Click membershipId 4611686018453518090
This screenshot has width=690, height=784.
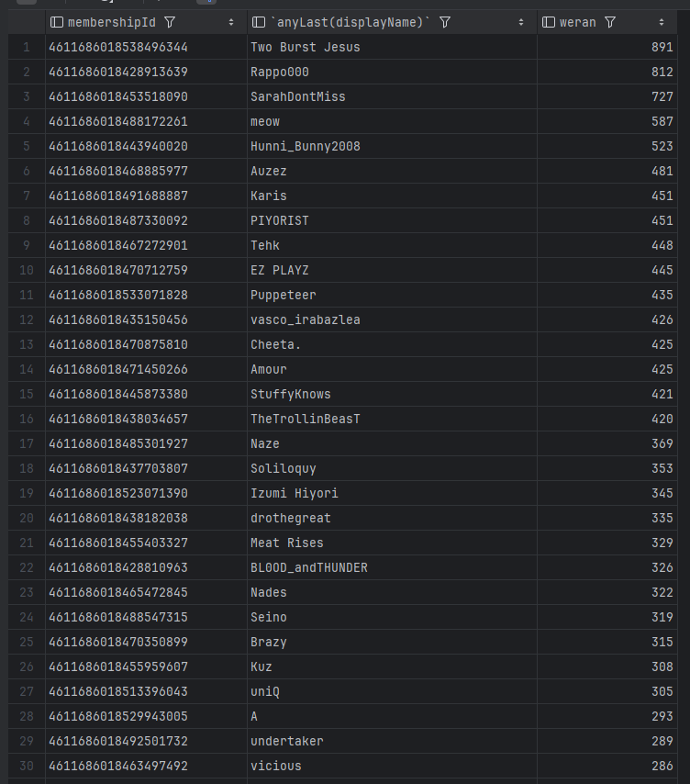point(146,96)
